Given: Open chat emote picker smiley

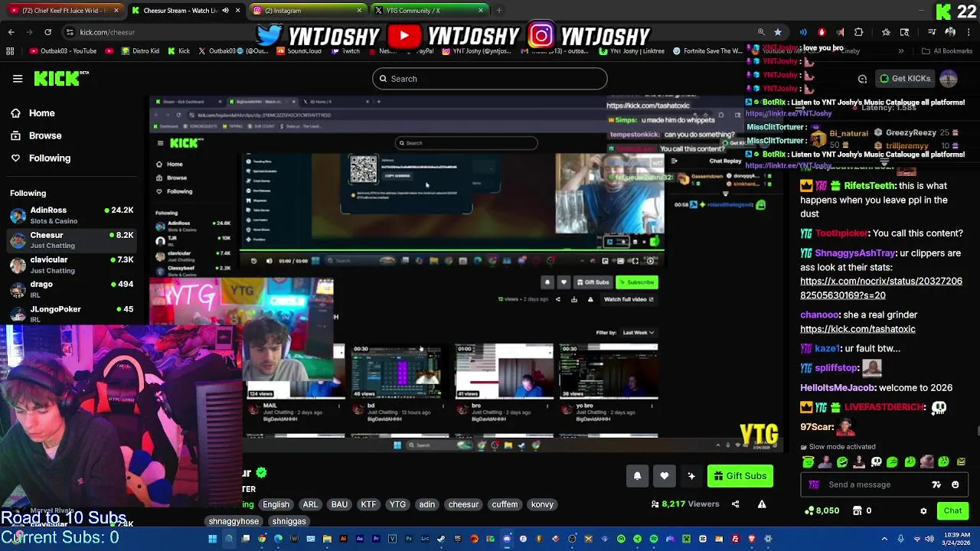Looking at the screenshot, I should 955,484.
